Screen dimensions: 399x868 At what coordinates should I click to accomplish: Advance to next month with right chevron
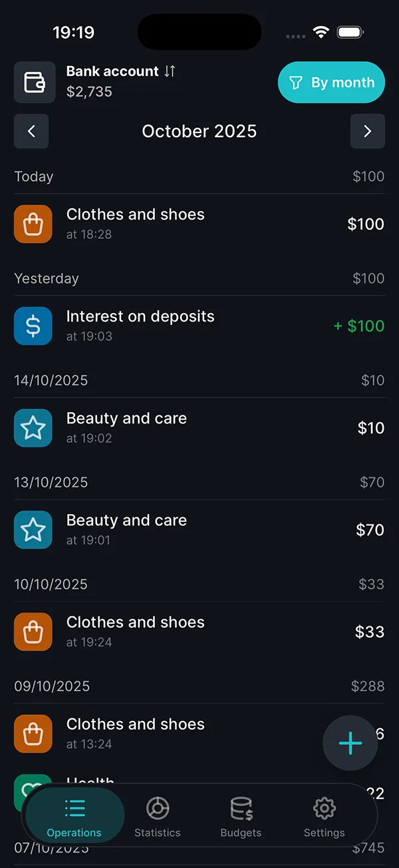368,131
